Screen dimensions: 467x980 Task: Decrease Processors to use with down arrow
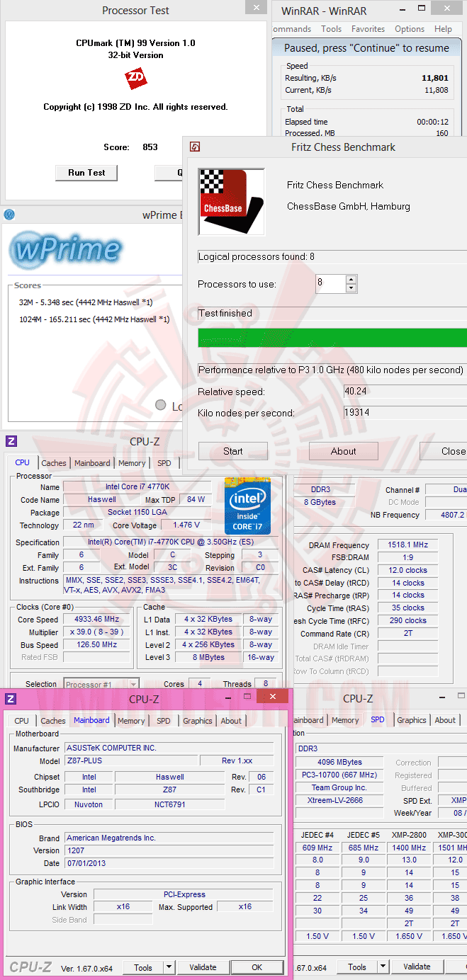click(351, 288)
